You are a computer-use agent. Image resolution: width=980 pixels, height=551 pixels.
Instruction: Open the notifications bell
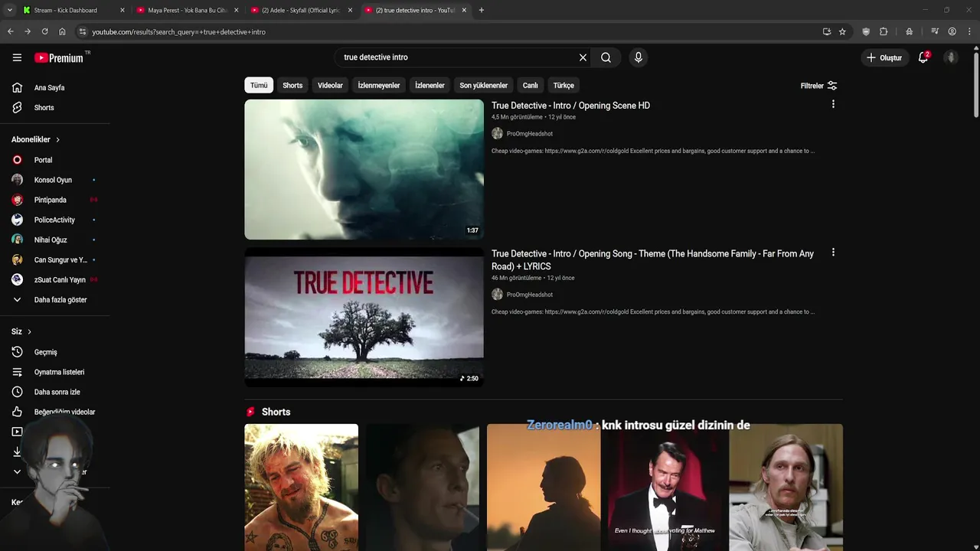pyautogui.click(x=923, y=57)
